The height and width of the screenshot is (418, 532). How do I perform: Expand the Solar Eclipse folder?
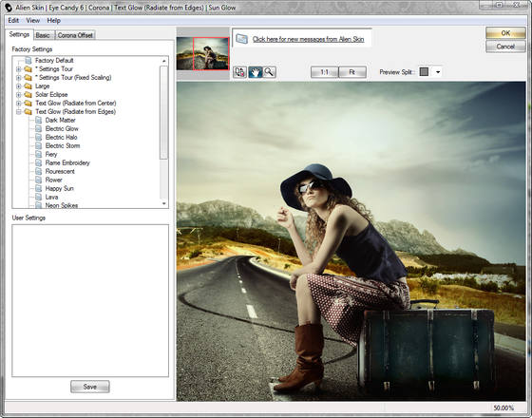click(19, 95)
